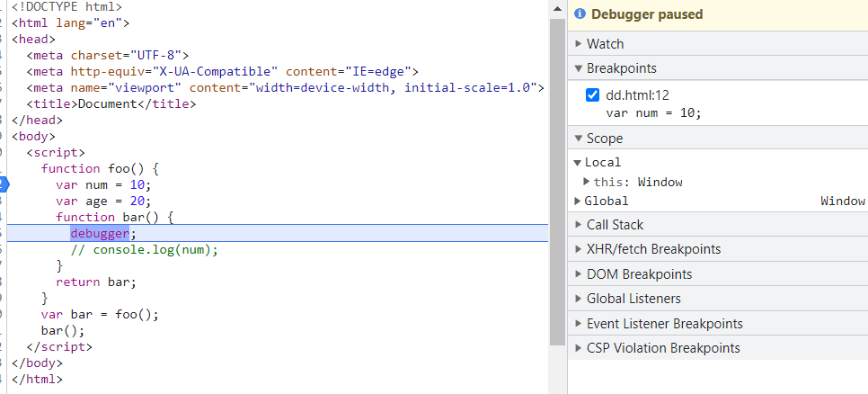Click the '<title>Document</title>' line

[x=111, y=103]
